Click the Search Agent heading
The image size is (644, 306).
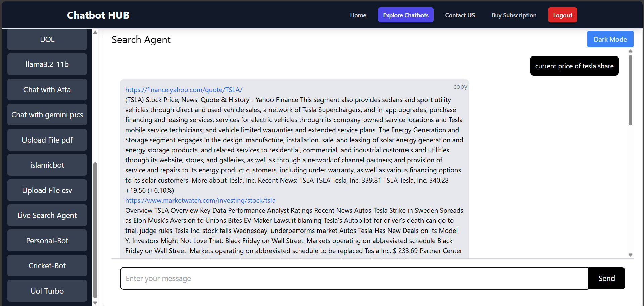(141, 40)
